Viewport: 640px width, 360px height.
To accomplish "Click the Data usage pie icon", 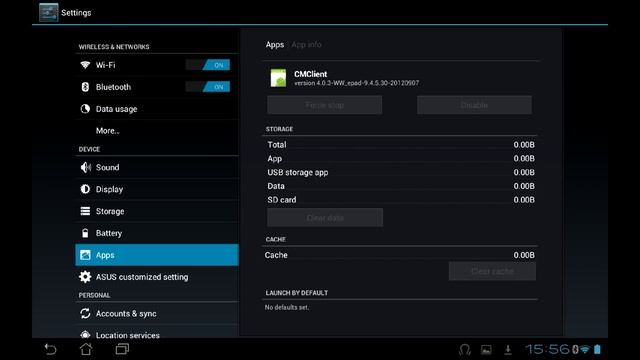I will point(85,109).
